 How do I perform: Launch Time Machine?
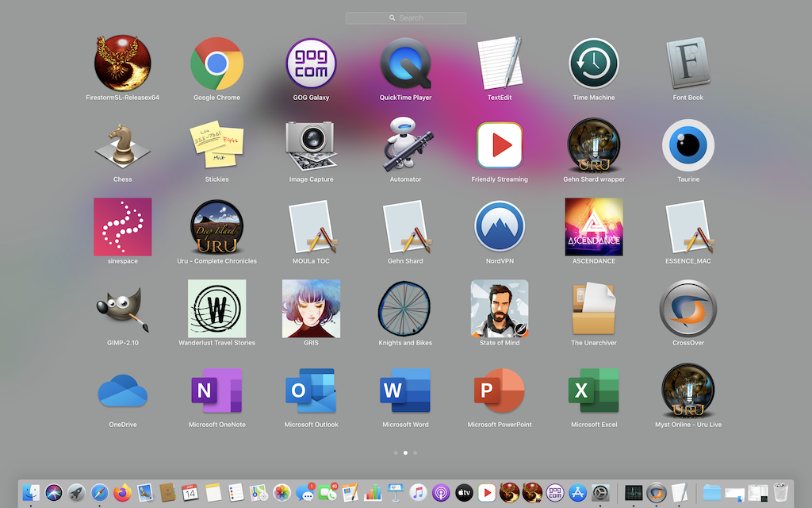[593, 63]
